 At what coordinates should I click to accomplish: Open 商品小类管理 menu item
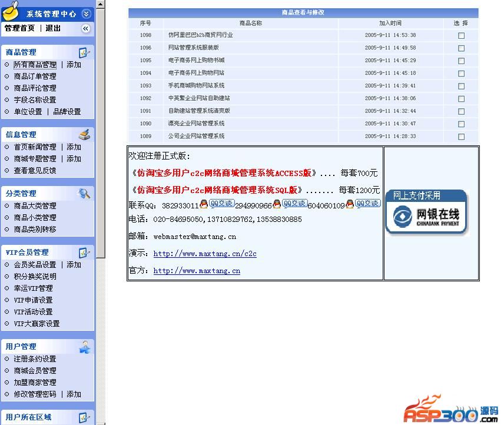[35, 218]
